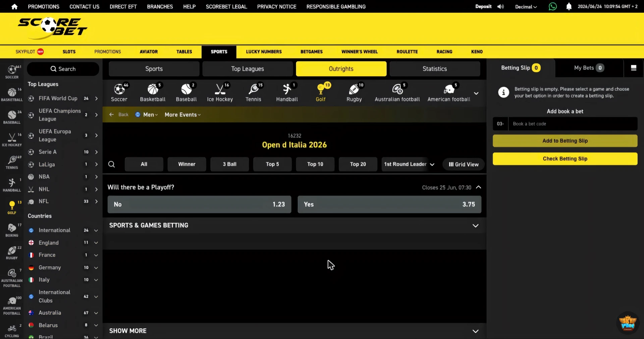
Task: Toggle the sound speaker icon
Action: [x=500, y=6]
